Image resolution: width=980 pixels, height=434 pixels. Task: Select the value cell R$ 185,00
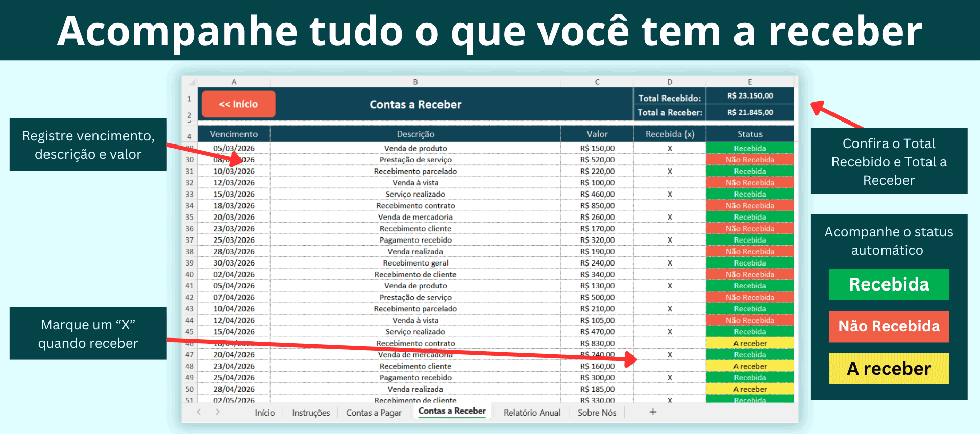597,389
